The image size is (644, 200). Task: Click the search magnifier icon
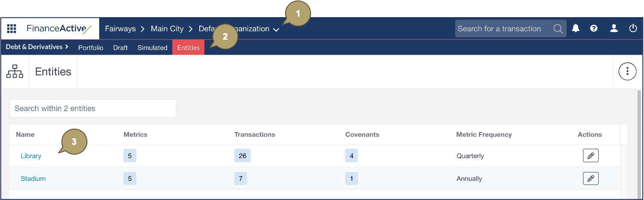point(558,29)
